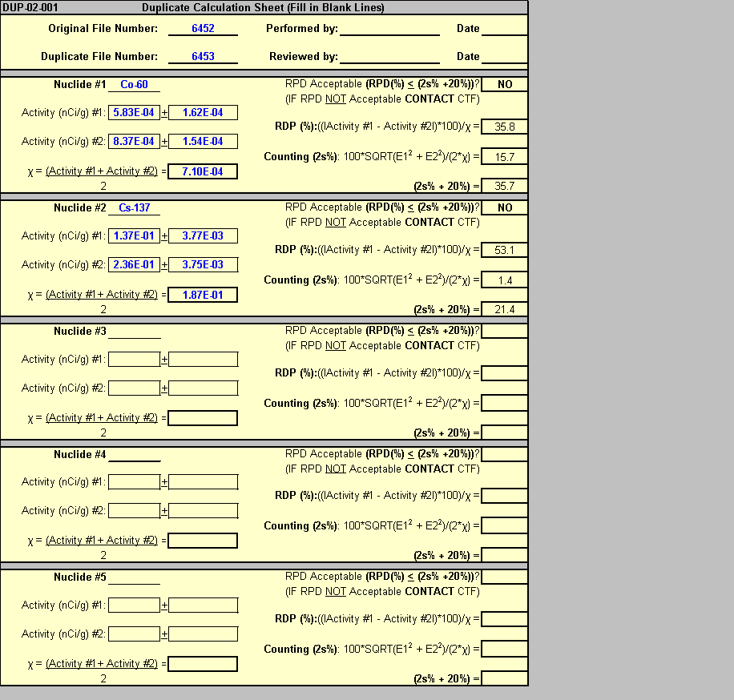The image size is (734, 700).
Task: Click Nuclide #5 RPD Acceptable answer box
Action: (505, 577)
